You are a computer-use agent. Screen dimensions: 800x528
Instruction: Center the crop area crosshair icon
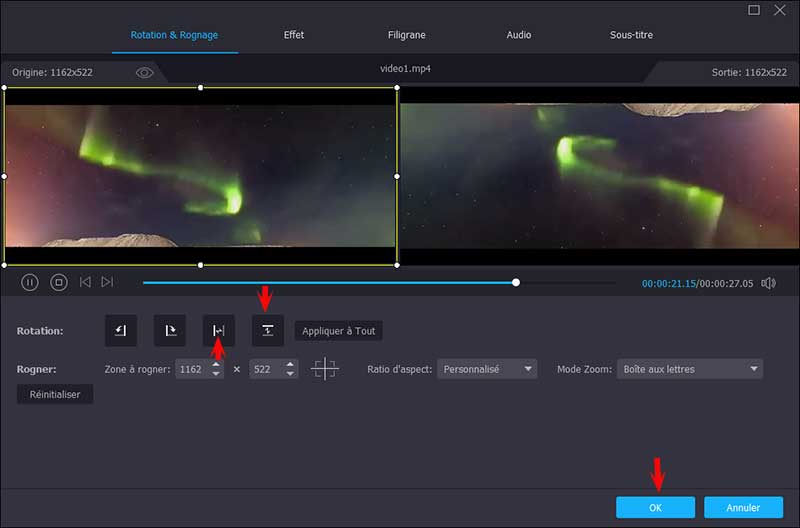pyautogui.click(x=325, y=369)
